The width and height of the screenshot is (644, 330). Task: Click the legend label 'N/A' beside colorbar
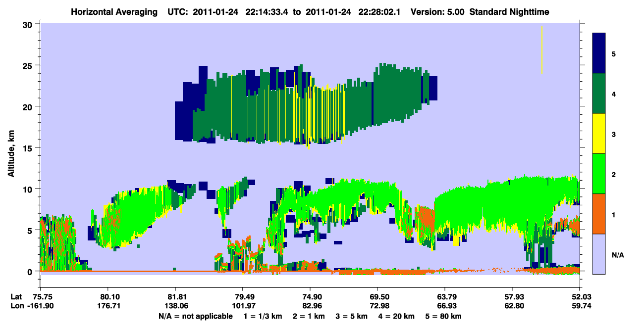tap(617, 255)
